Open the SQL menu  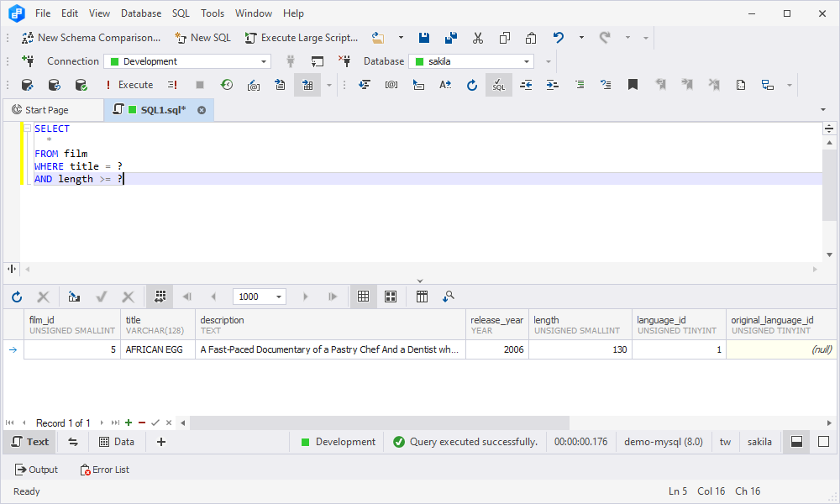[x=181, y=13]
